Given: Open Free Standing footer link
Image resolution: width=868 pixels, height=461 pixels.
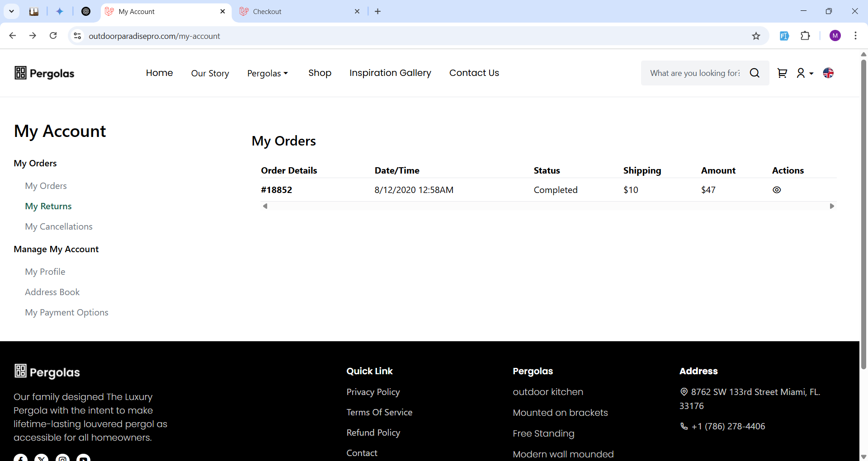Looking at the screenshot, I should click(543, 433).
